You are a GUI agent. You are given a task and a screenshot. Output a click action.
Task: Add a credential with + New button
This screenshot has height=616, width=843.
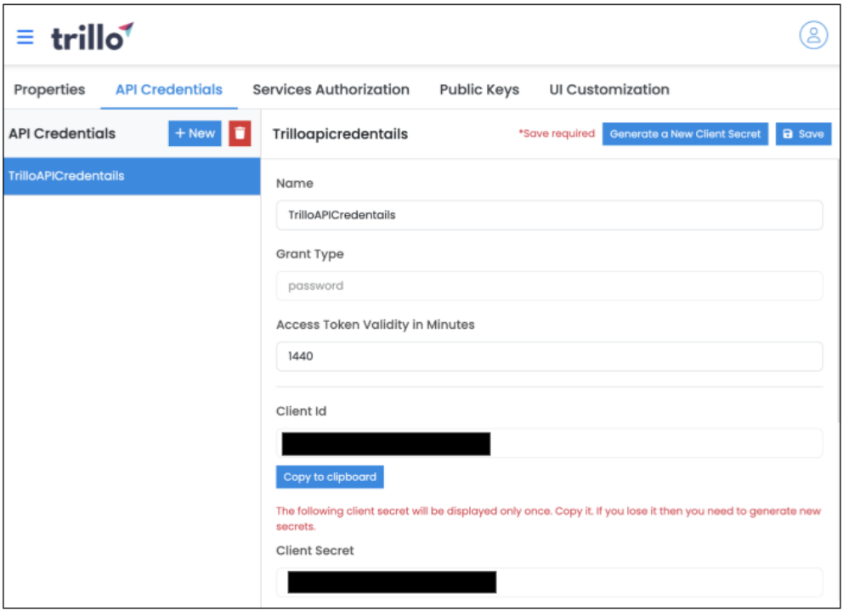coord(195,133)
